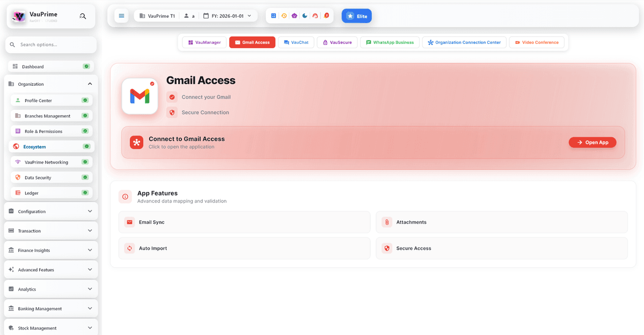Select the Gmail Access tab
644x335 pixels.
pos(252,42)
